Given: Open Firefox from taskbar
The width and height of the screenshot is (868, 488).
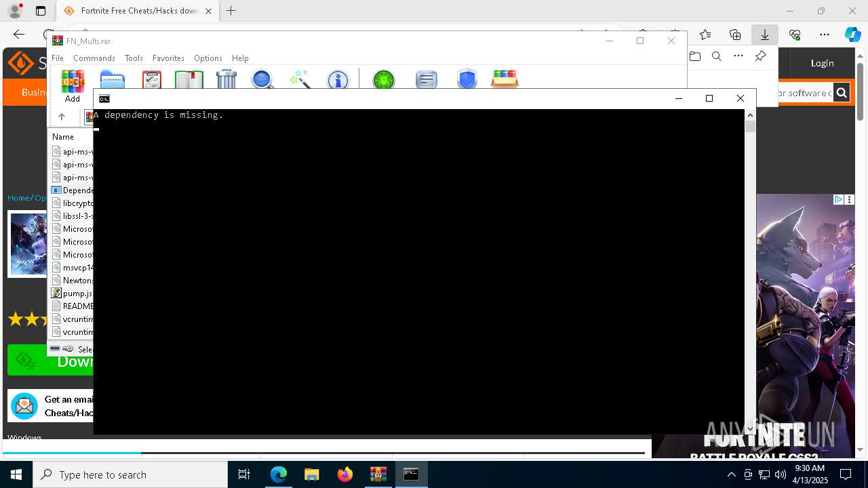Looking at the screenshot, I should 345,474.
